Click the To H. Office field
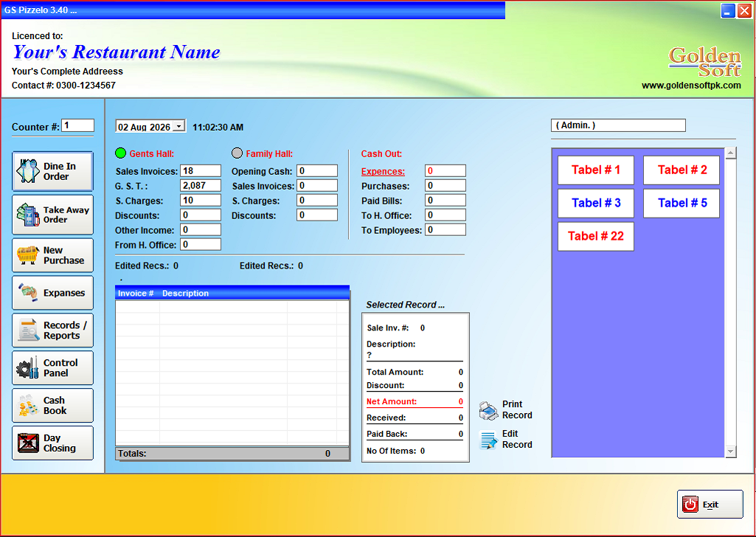Screen dimensions: 756x537 tap(445, 215)
